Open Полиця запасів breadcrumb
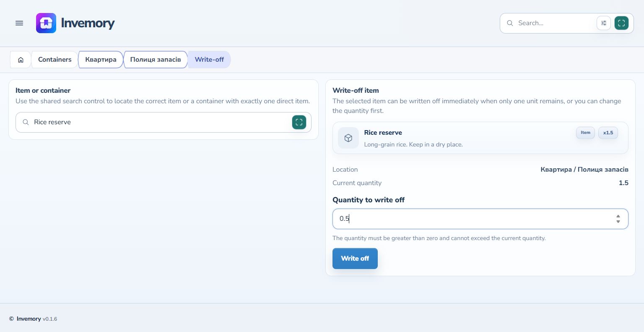 (x=156, y=60)
